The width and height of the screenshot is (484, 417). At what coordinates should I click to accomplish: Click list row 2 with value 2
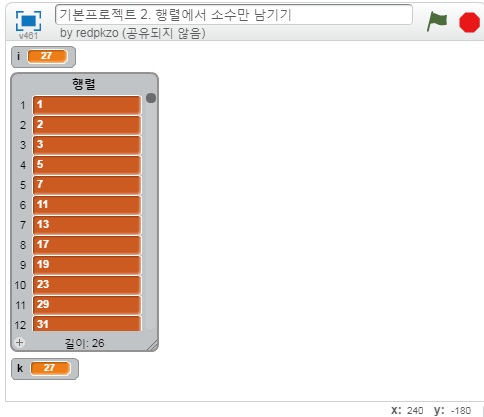point(87,125)
